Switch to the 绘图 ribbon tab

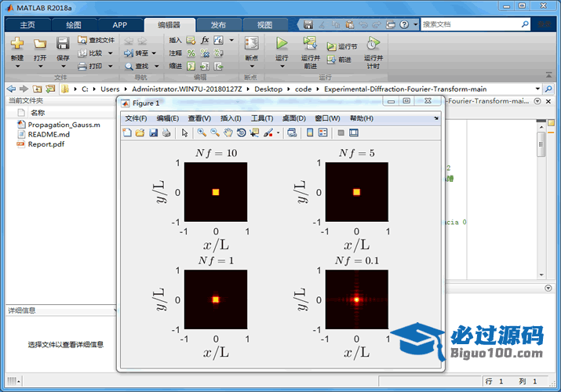73,24
